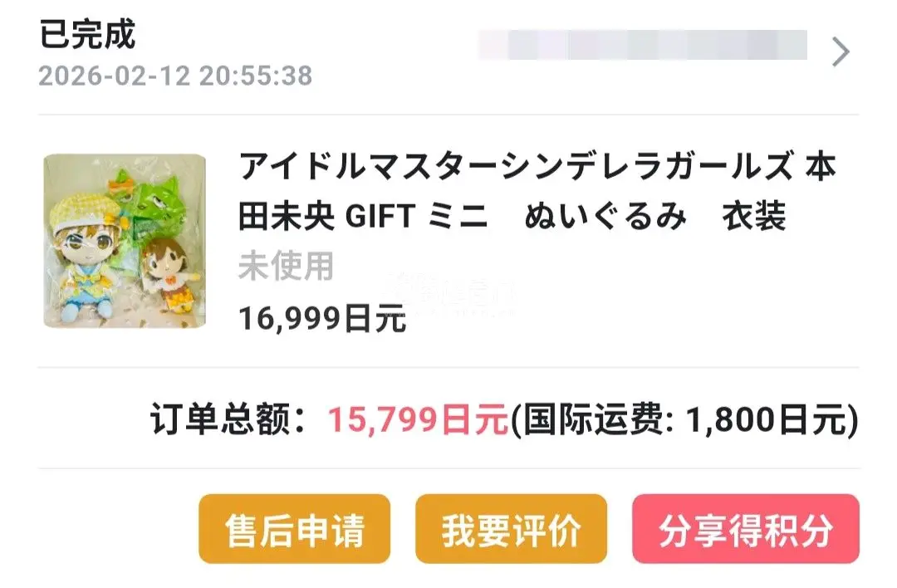Click the blurred order number field

tap(642, 45)
